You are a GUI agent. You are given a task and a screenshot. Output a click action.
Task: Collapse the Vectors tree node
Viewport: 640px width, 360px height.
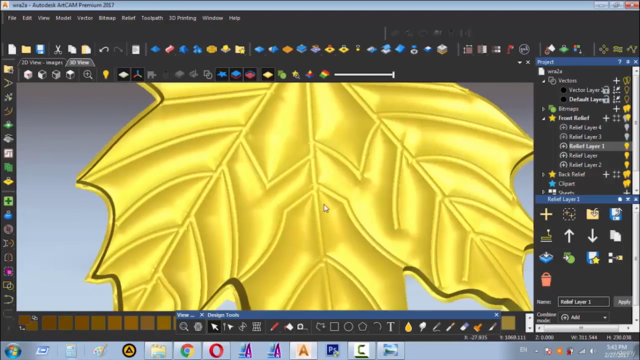(x=543, y=81)
